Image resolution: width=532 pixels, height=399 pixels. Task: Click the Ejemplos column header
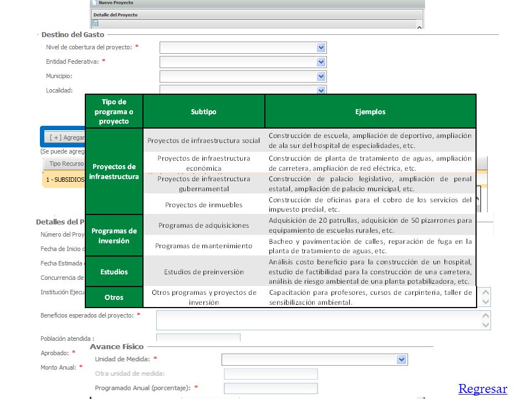tap(370, 111)
